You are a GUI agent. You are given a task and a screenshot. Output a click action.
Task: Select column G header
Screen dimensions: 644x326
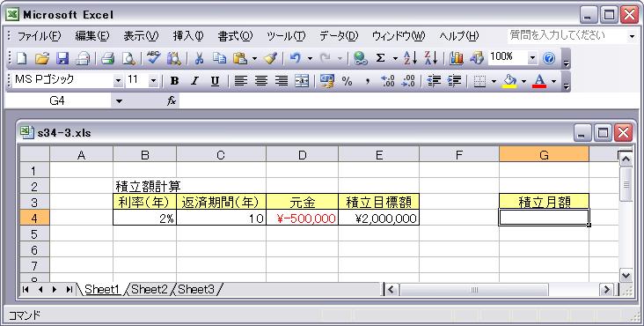click(x=545, y=155)
